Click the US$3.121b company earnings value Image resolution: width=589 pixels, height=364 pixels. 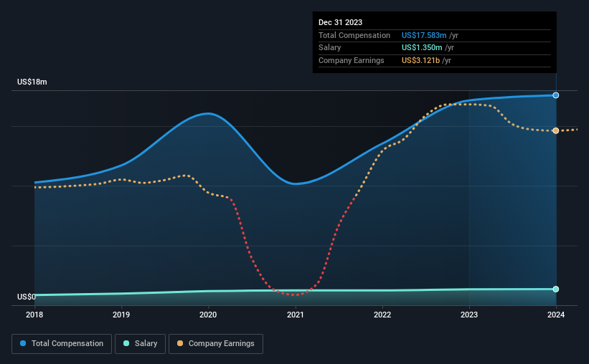[420, 60]
